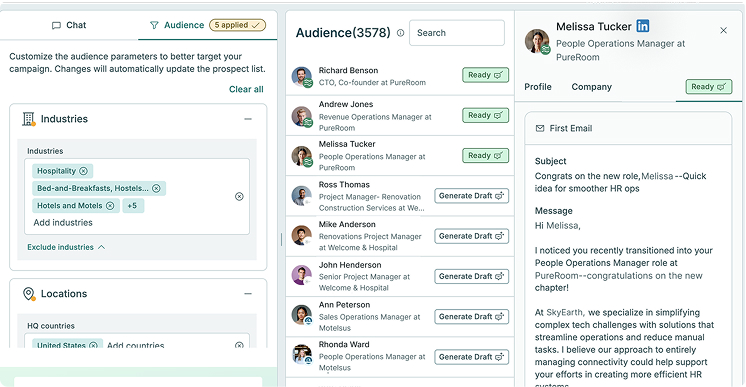
Task: Click the audience Search field
Action: pyautogui.click(x=457, y=33)
